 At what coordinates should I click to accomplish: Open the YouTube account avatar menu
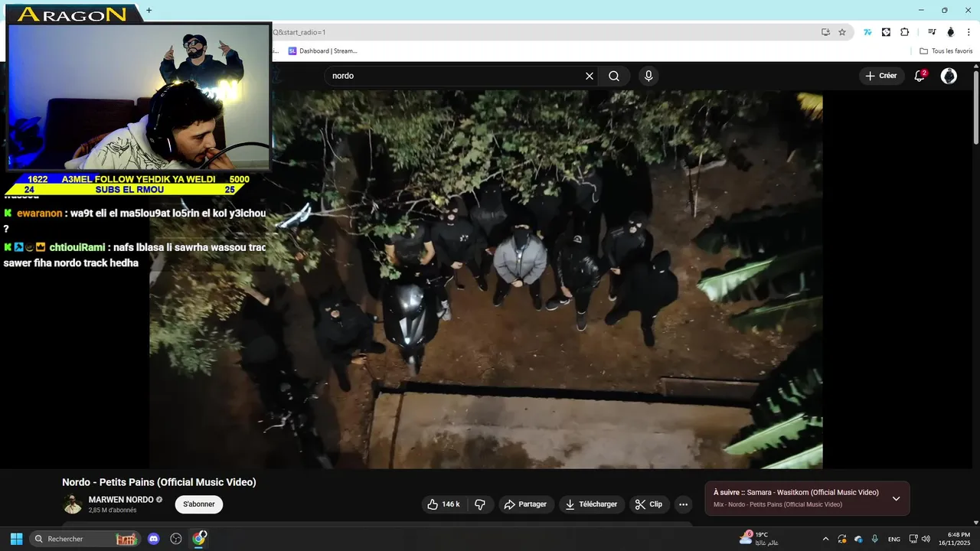(949, 76)
